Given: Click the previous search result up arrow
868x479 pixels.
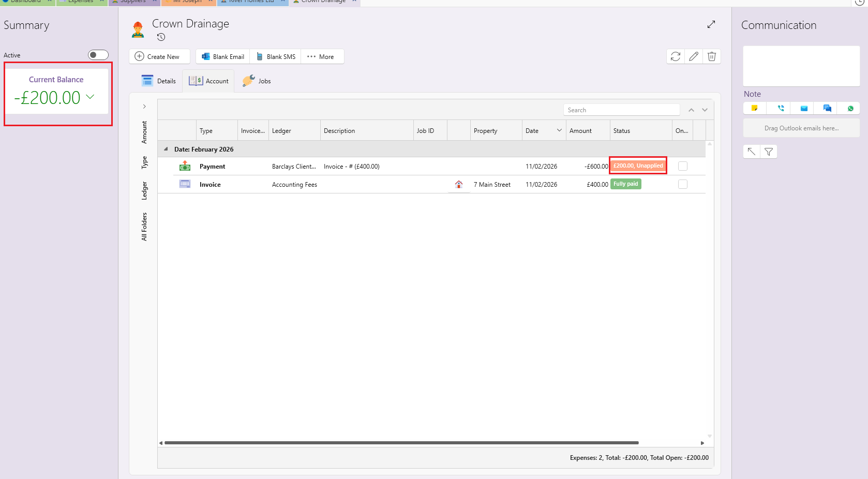Looking at the screenshot, I should tap(691, 110).
